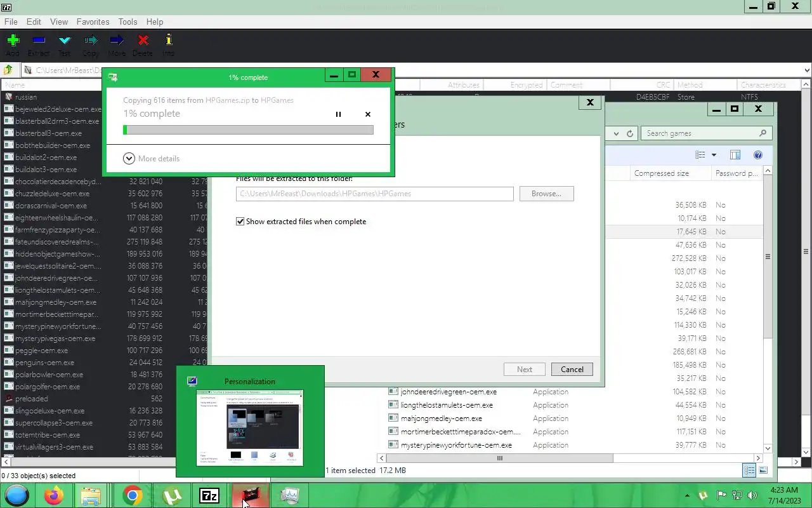Viewport: 812px width, 508px height.
Task: Click the Start button orb
Action: point(17,495)
